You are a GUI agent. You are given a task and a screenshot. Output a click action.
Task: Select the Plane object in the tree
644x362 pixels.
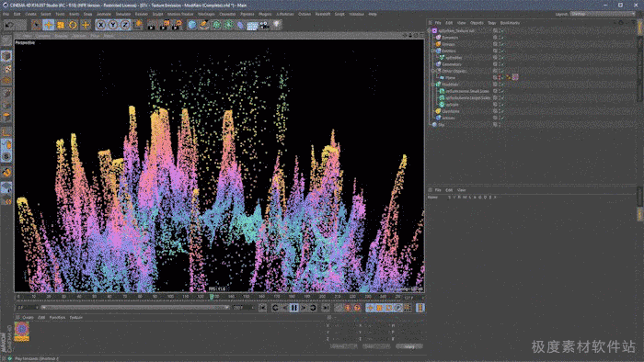450,78
